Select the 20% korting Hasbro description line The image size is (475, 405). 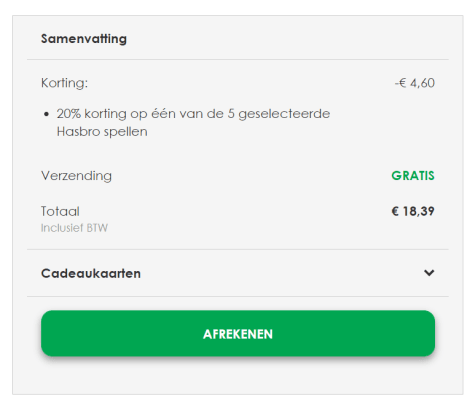coord(193,114)
